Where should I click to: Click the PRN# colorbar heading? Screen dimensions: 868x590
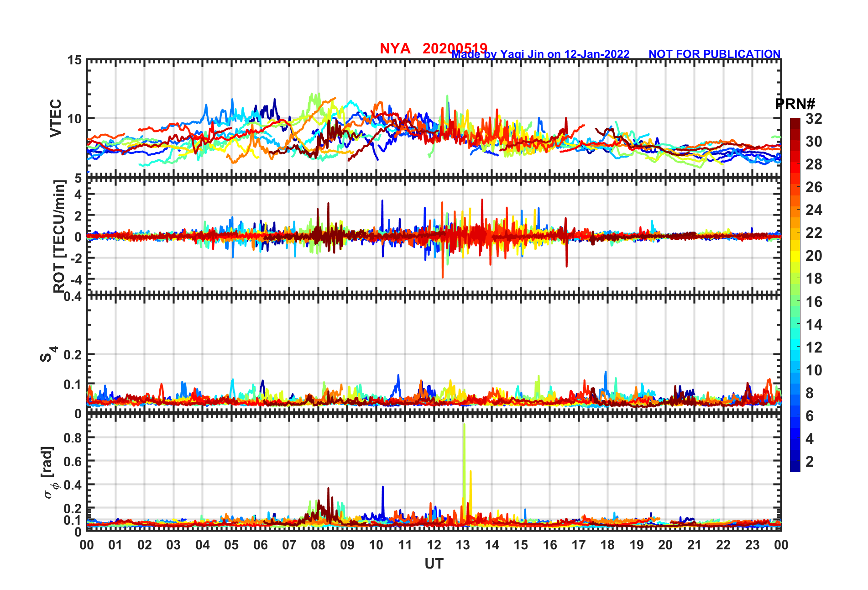click(x=795, y=104)
